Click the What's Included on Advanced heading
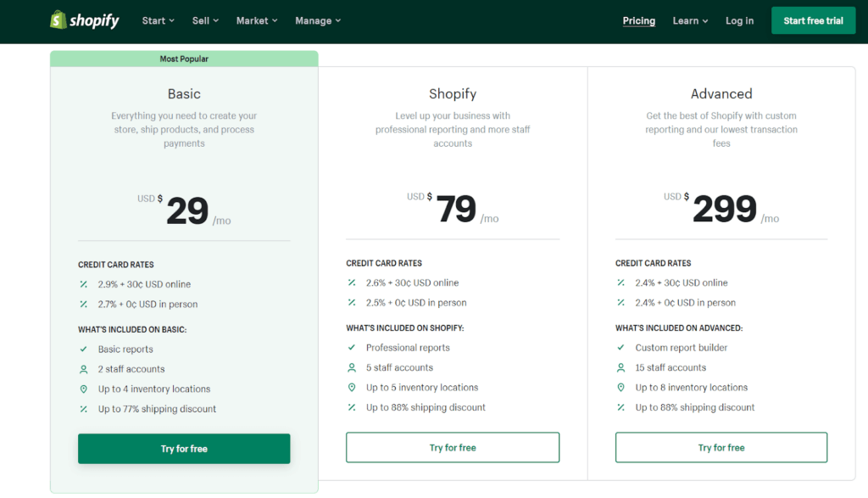868x498 pixels. (x=679, y=328)
